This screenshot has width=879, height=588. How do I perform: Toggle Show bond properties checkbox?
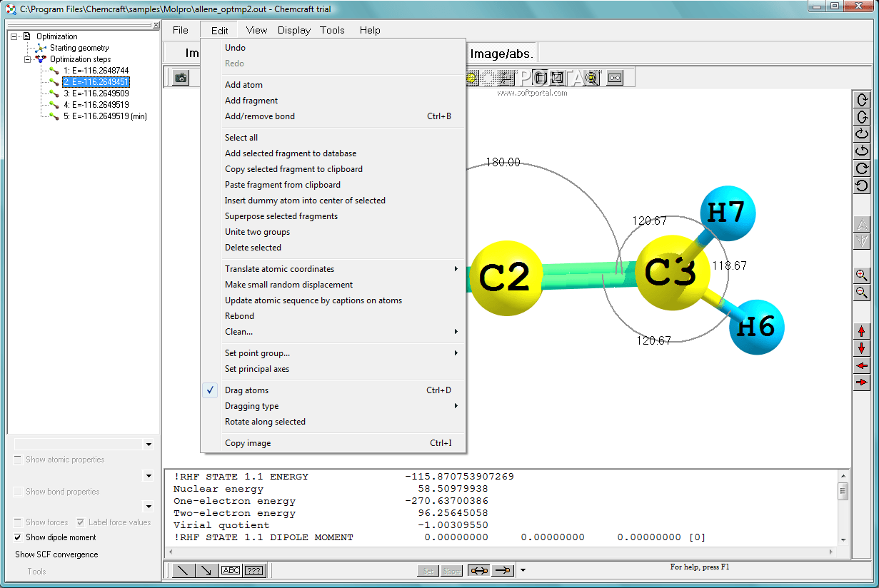(x=18, y=492)
